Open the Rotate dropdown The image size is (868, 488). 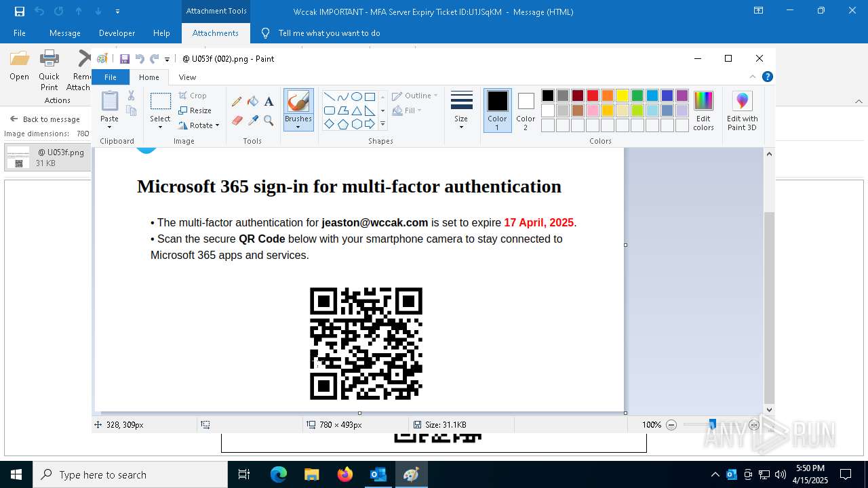[x=199, y=125]
